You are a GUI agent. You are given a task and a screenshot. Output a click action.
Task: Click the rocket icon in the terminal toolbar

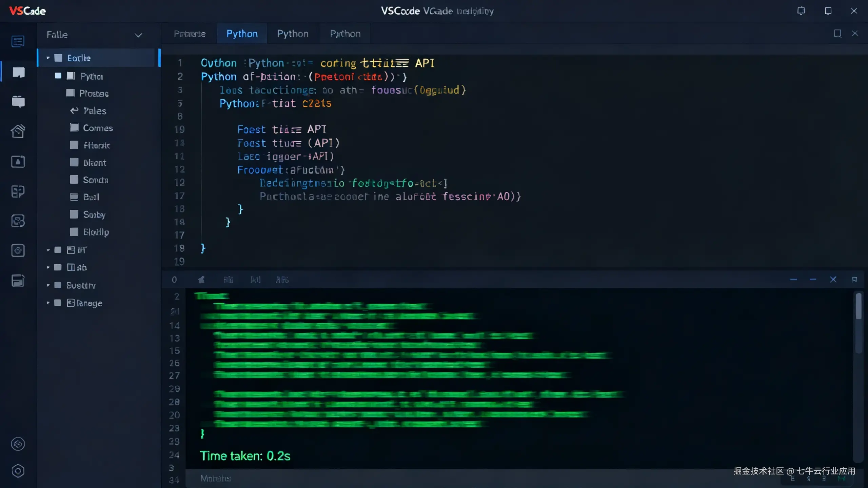point(202,280)
